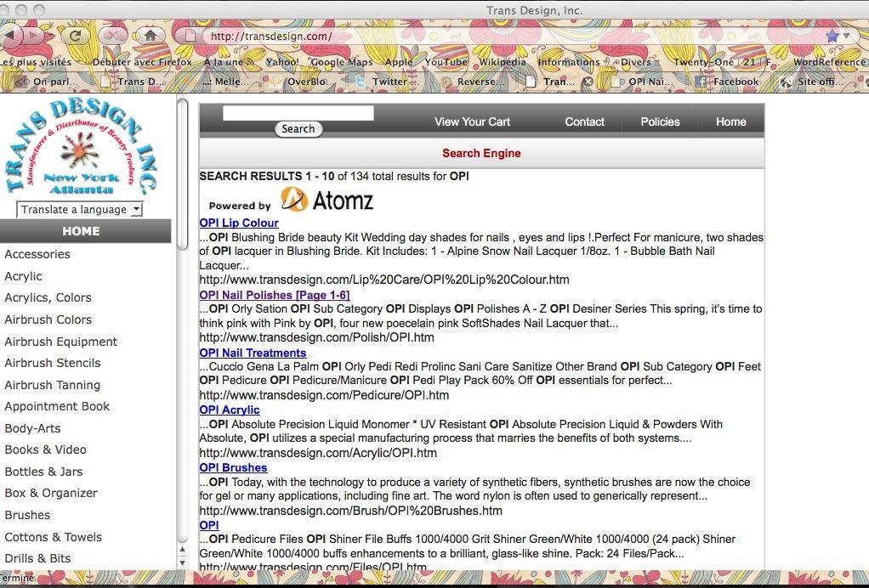Open the Google Maps bookmark
The image size is (869, 588).
click(x=342, y=62)
